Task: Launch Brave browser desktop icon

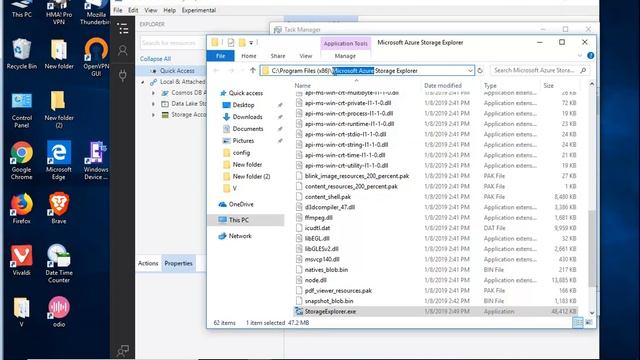Action: (x=59, y=208)
